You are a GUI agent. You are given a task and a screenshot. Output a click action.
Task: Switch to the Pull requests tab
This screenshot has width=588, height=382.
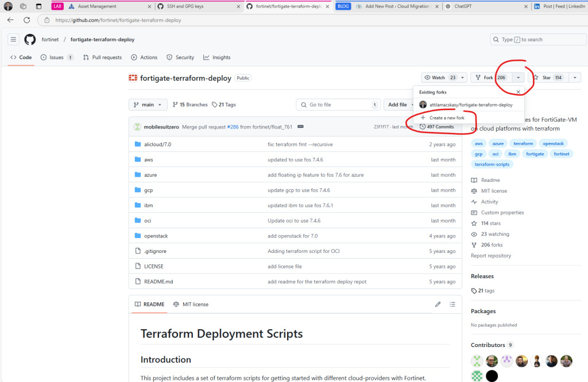point(102,57)
